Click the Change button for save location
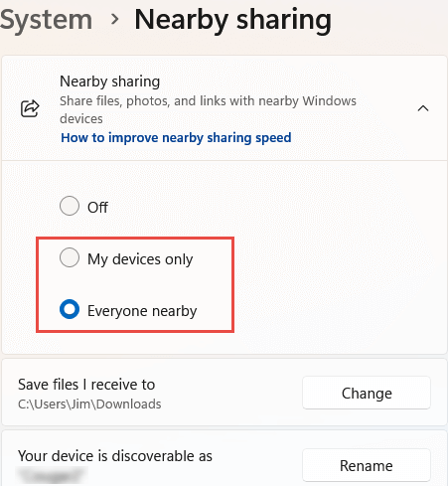Screen dimensions: 448x486 click(x=367, y=393)
